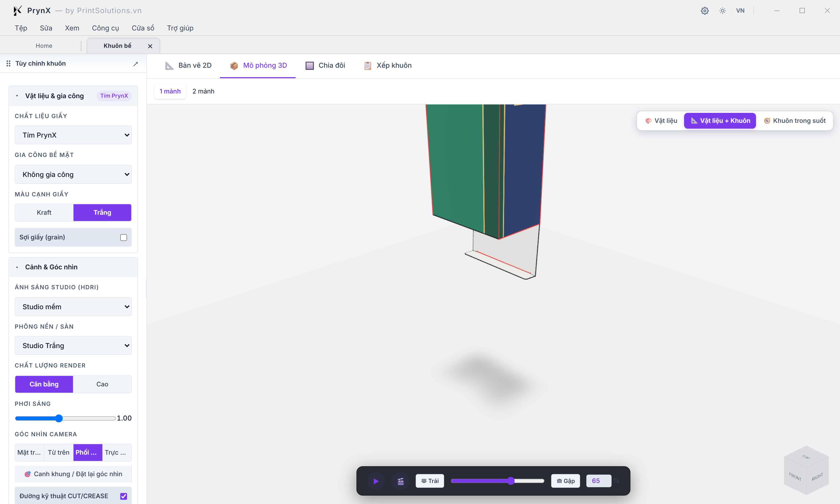Image resolution: width=840 pixels, height=504 pixels.
Task: Click the clapperboard record icon
Action: pyautogui.click(x=401, y=481)
